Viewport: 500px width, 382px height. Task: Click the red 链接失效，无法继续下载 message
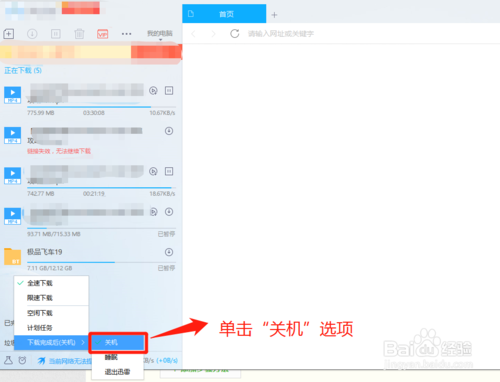tap(59, 151)
